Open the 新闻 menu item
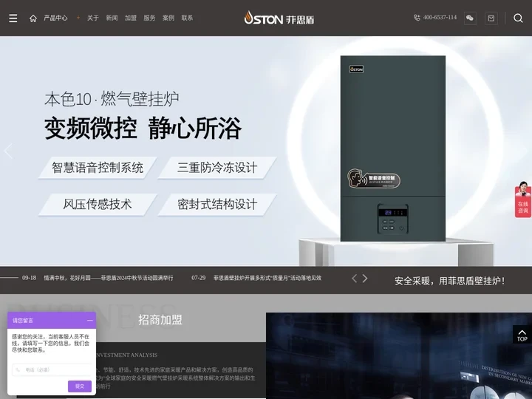This screenshot has height=399, width=532. pos(112,18)
